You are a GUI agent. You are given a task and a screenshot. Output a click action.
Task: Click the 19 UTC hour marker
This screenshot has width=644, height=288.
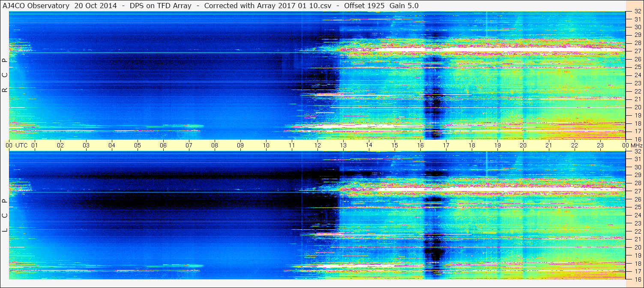[497, 145]
